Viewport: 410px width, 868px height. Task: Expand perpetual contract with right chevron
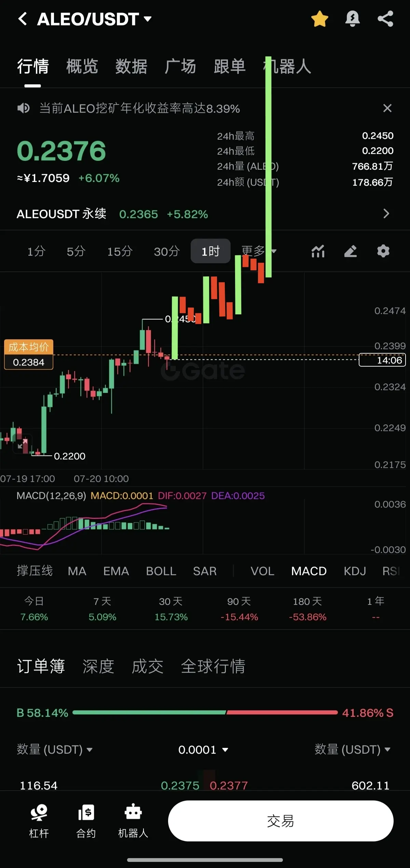pyautogui.click(x=386, y=214)
